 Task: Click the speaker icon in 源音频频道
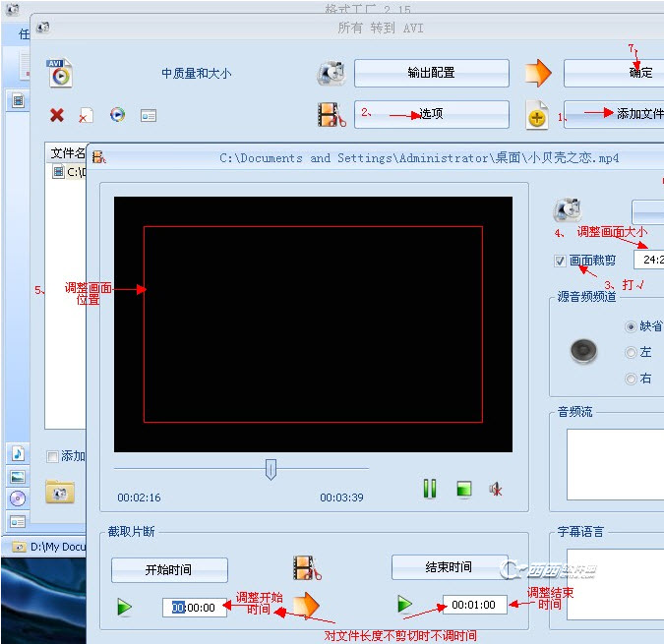click(x=584, y=351)
